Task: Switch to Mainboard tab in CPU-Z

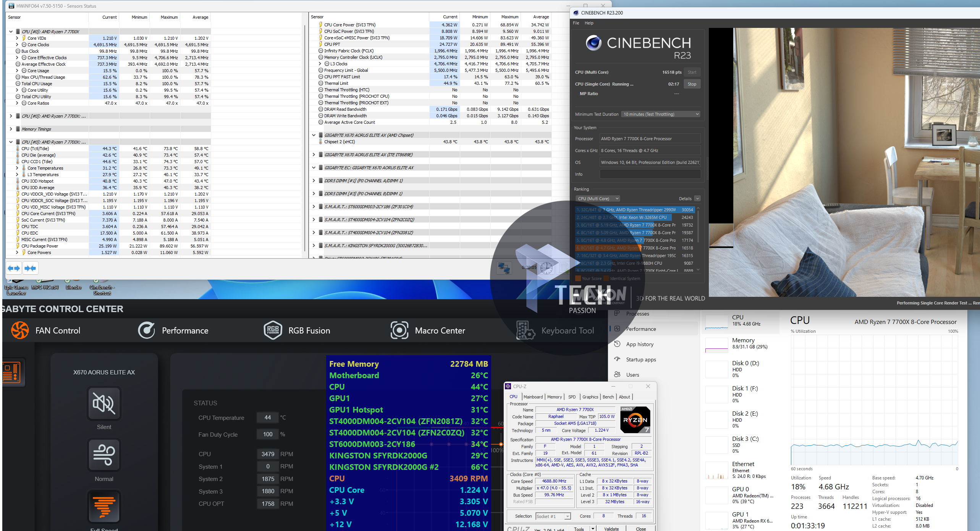Action: click(533, 397)
